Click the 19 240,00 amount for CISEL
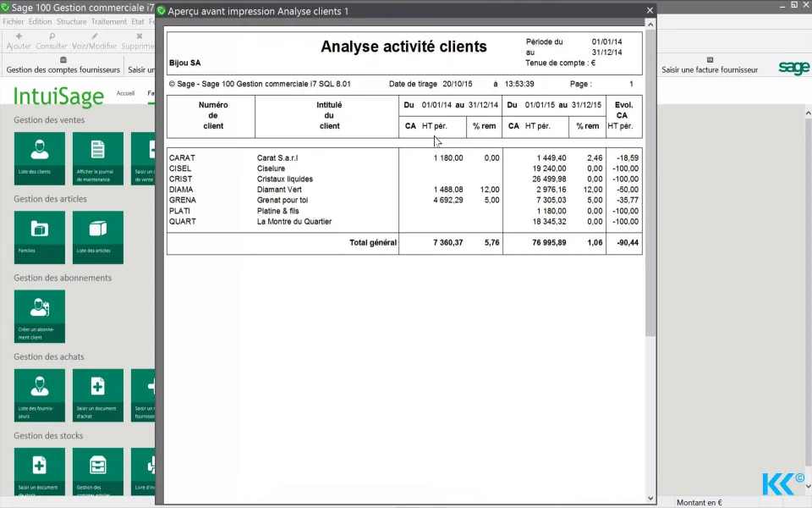The image size is (812, 508). tap(549, 168)
